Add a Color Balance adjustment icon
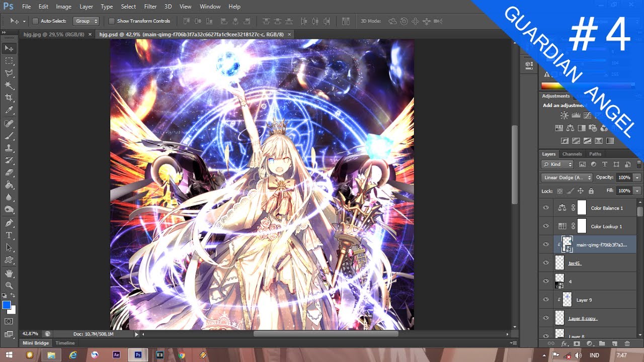The height and width of the screenshot is (362, 644). click(570, 128)
